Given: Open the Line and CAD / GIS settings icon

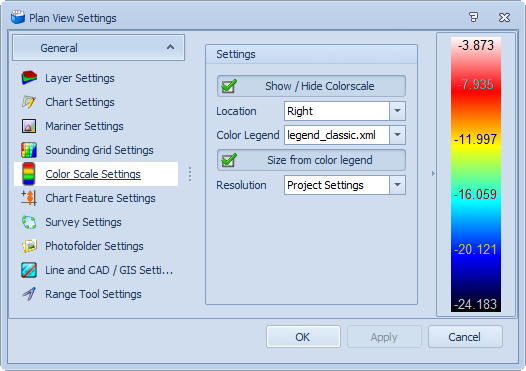Looking at the screenshot, I should click(x=29, y=270).
